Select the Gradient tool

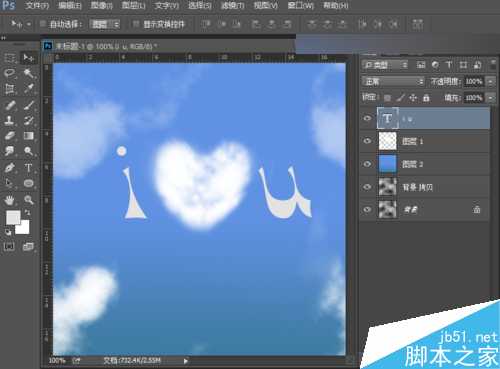[28, 136]
